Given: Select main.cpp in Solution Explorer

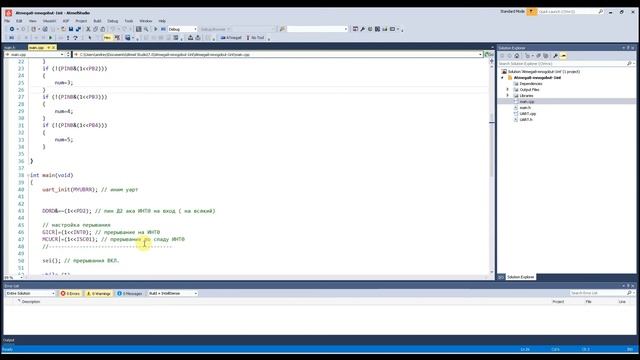Looking at the screenshot, I should 527,102.
